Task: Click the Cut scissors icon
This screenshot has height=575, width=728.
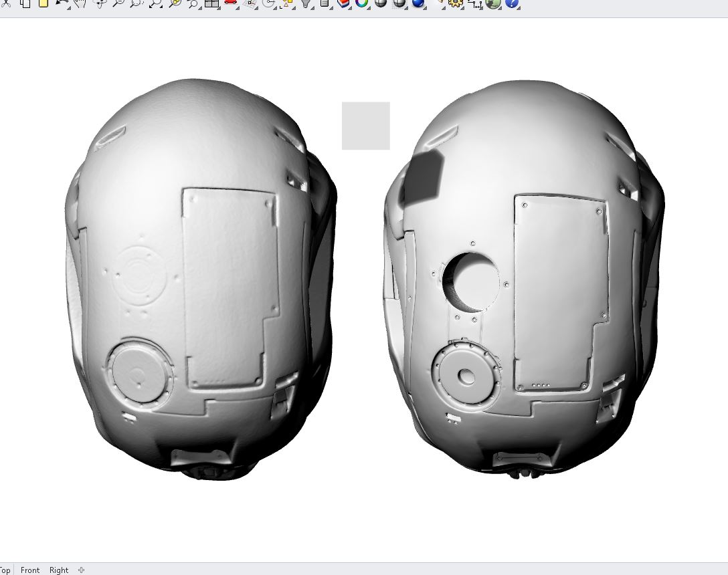Action: 5,3
